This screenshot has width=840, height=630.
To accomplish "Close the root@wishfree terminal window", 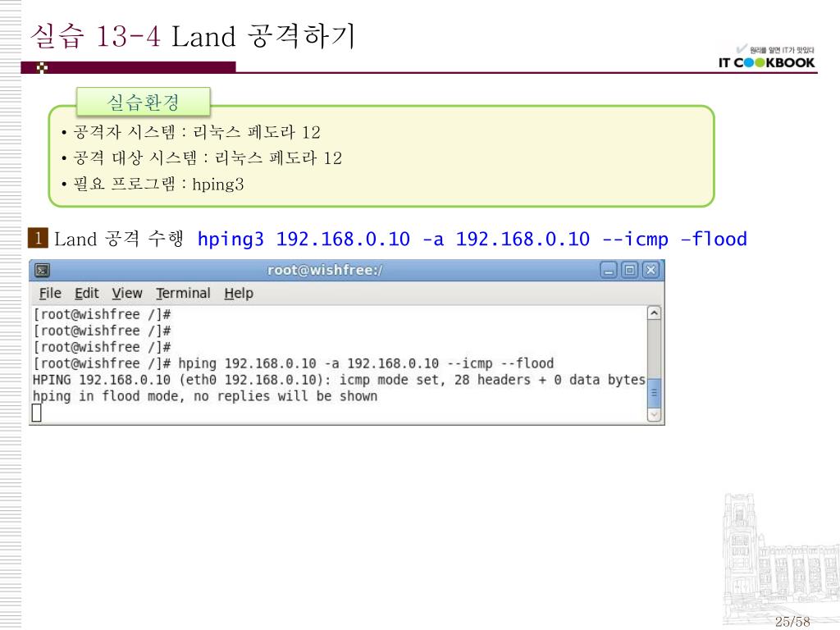I will 651,269.
